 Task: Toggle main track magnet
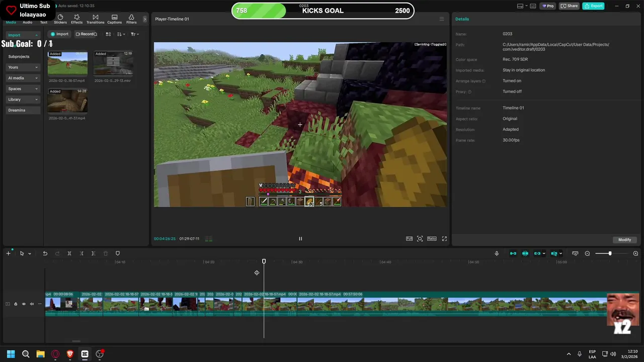click(x=513, y=253)
